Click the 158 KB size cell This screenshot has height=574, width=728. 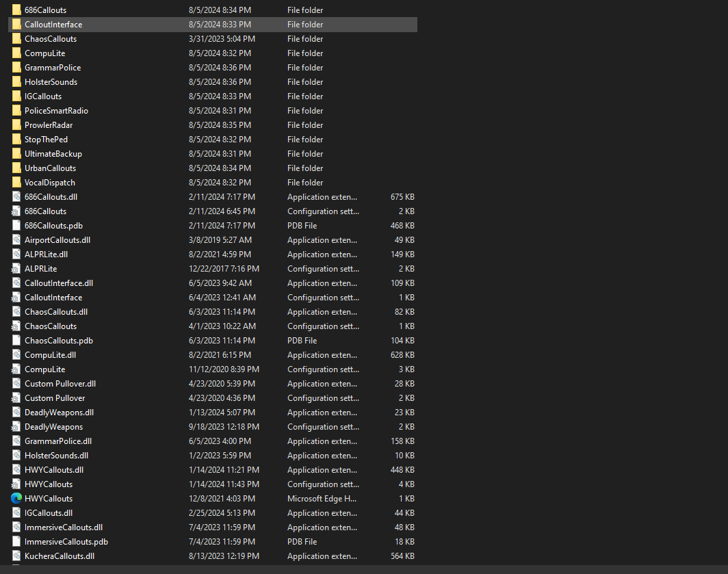click(402, 441)
